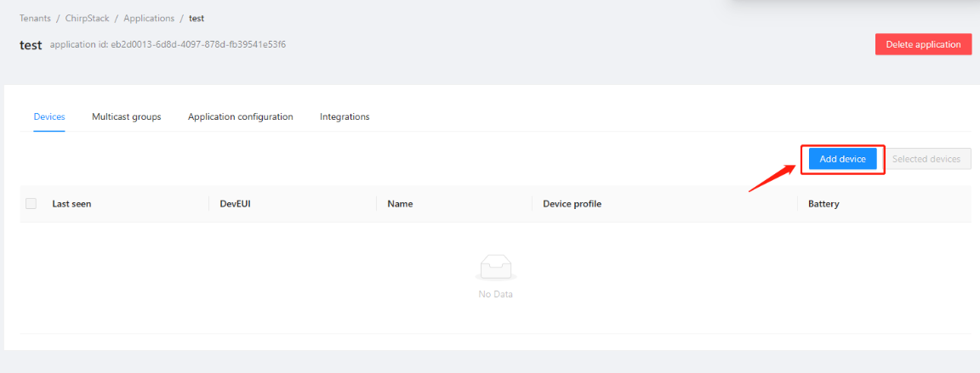Open the Selected devices dropdown
Viewport: 980px width, 373px height.
click(x=926, y=159)
